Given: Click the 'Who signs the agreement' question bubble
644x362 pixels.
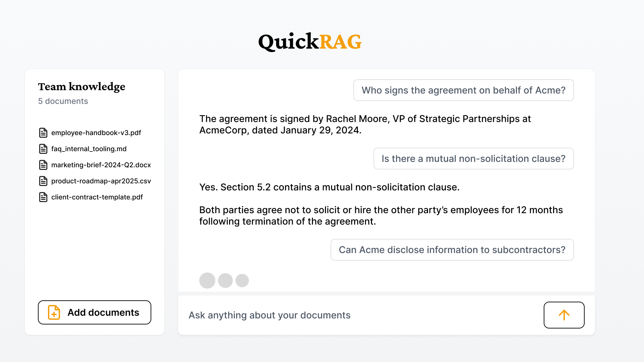Looking at the screenshot, I should [x=464, y=90].
